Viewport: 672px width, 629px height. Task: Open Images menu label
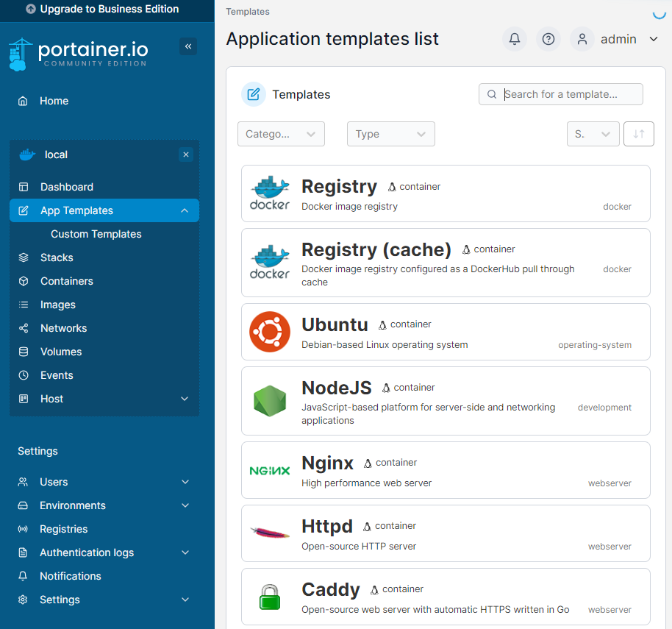pos(58,305)
